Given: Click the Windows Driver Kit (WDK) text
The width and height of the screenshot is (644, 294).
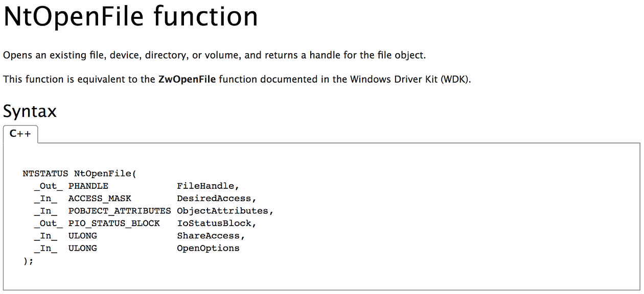Looking at the screenshot, I should click(409, 79).
